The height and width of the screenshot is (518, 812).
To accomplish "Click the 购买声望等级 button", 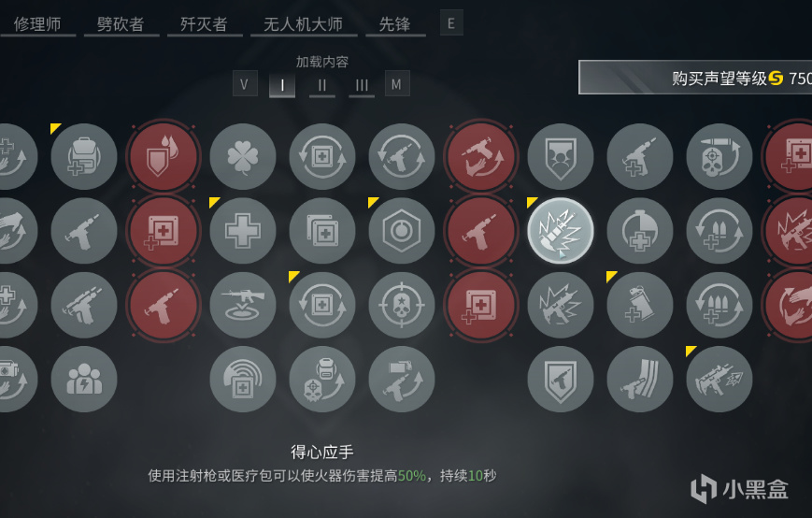I will [x=695, y=78].
